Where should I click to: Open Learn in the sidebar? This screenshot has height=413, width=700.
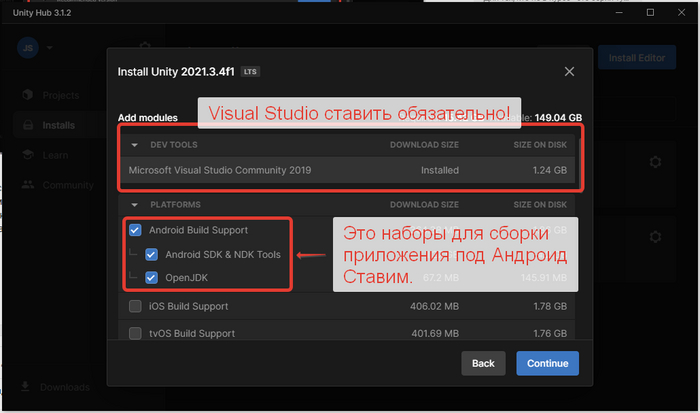pyautogui.click(x=55, y=155)
